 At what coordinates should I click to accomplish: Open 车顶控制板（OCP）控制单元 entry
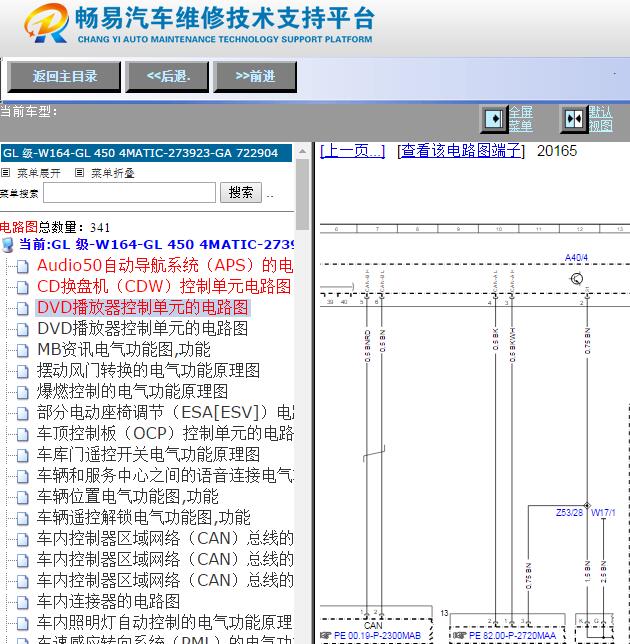click(165, 433)
